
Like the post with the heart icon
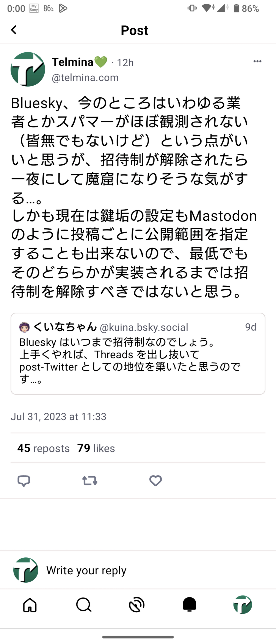pyautogui.click(x=155, y=480)
